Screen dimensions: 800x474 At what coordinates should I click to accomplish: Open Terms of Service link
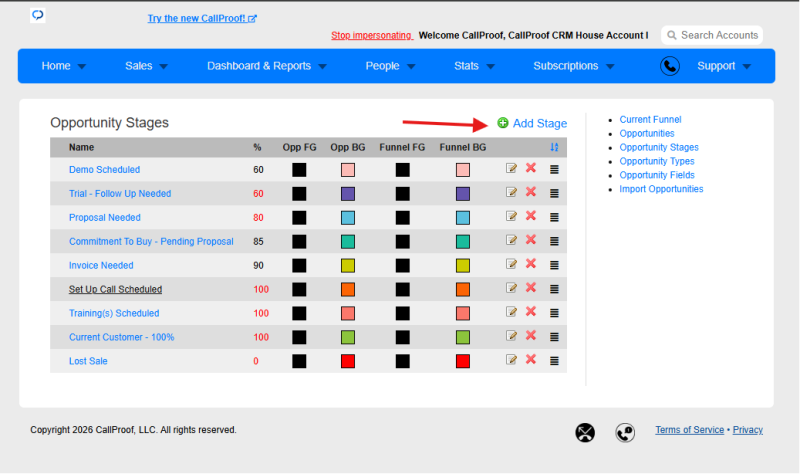coord(689,430)
